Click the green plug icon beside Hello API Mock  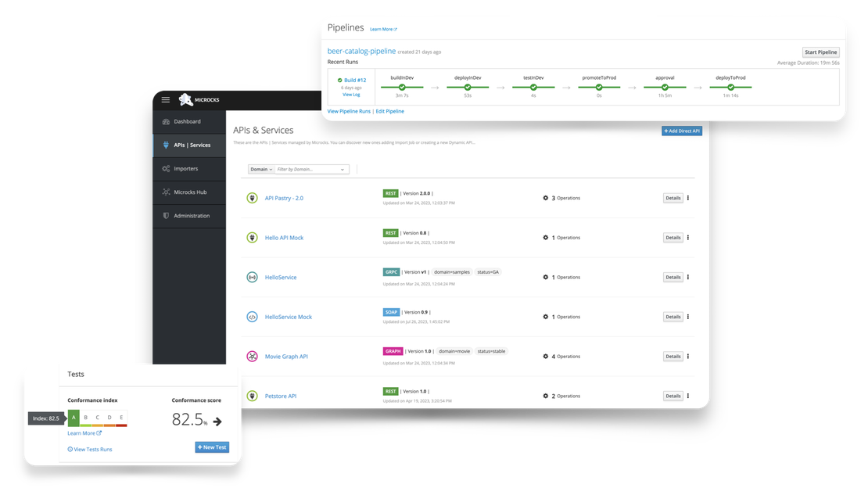point(252,237)
